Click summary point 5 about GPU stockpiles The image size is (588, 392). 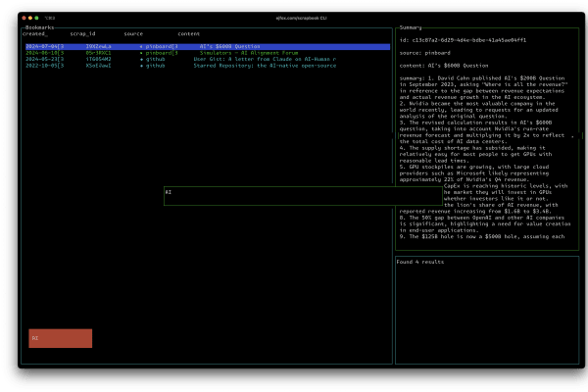point(474,173)
